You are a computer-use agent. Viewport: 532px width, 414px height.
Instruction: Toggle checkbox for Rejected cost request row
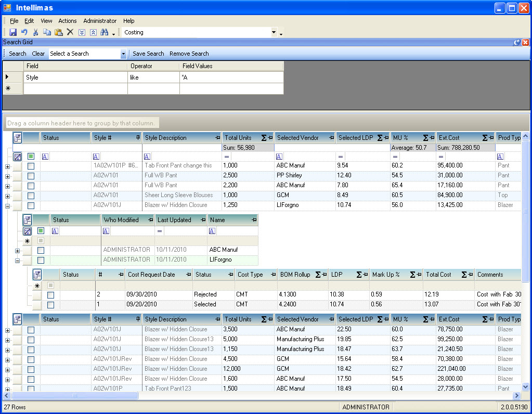[x=50, y=295]
